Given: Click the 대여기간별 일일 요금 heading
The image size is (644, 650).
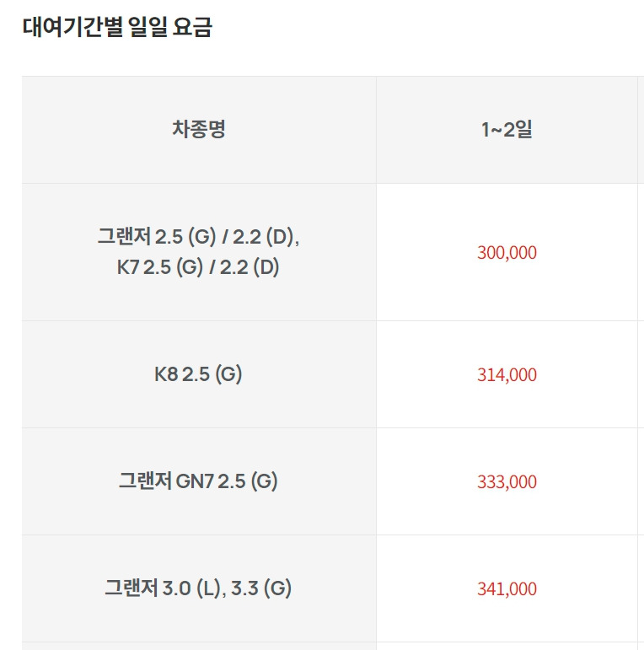Looking at the screenshot, I should pyautogui.click(x=117, y=27).
